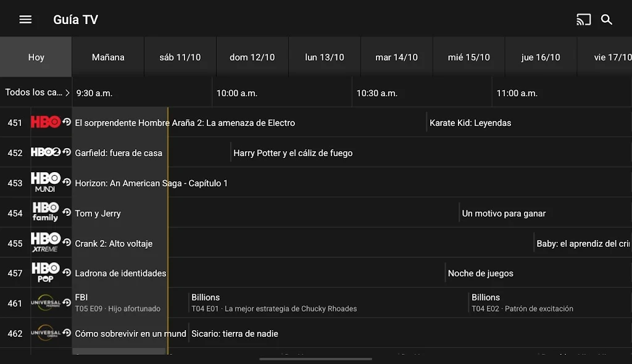The width and height of the screenshot is (632, 364).
Task: Switch to the Mañana tab
Action: (x=108, y=57)
